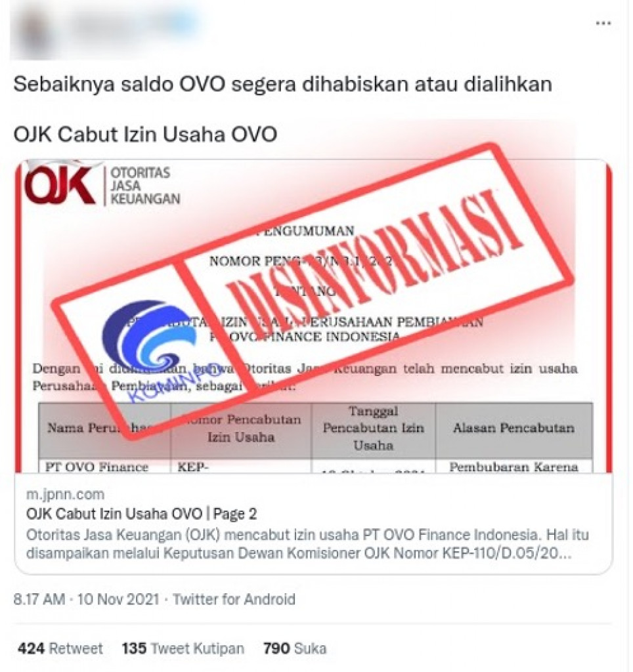Open the link card preview image
Viewport: 633px width, 672px height.
[x=313, y=316]
